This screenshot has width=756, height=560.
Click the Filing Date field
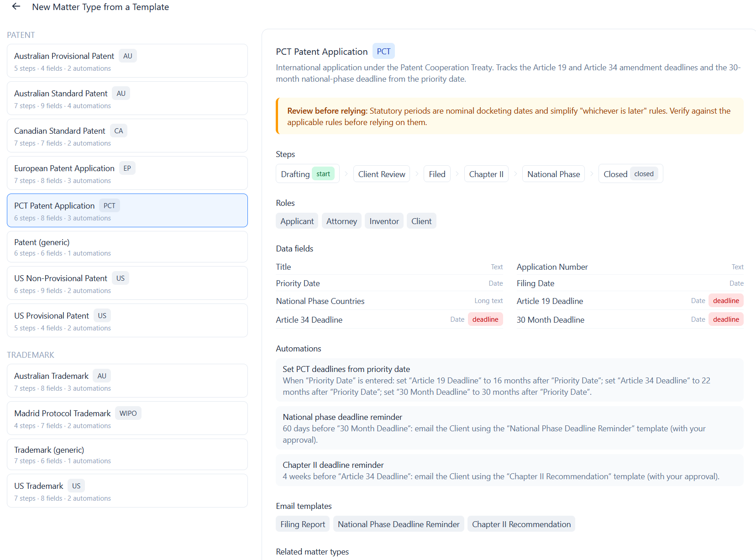pyautogui.click(x=630, y=283)
